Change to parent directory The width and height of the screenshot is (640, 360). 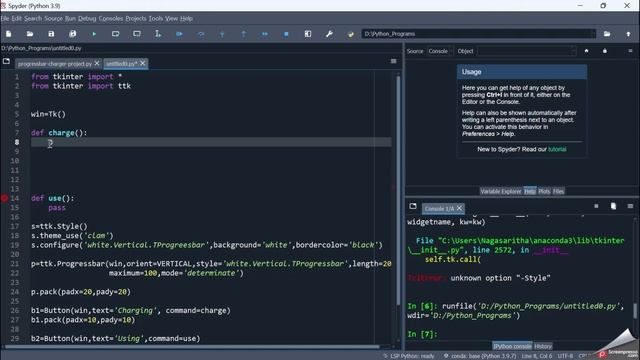[x=628, y=34]
